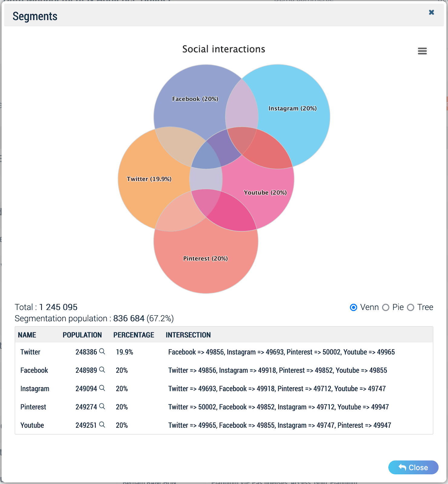Select the Instagram row name
Viewport: 448px width, 484px height.
(35, 389)
